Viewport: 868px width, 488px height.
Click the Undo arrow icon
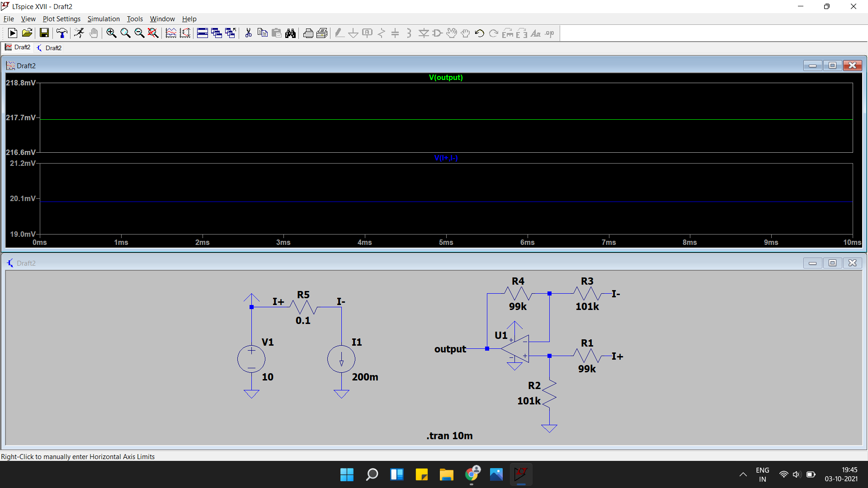[480, 33]
